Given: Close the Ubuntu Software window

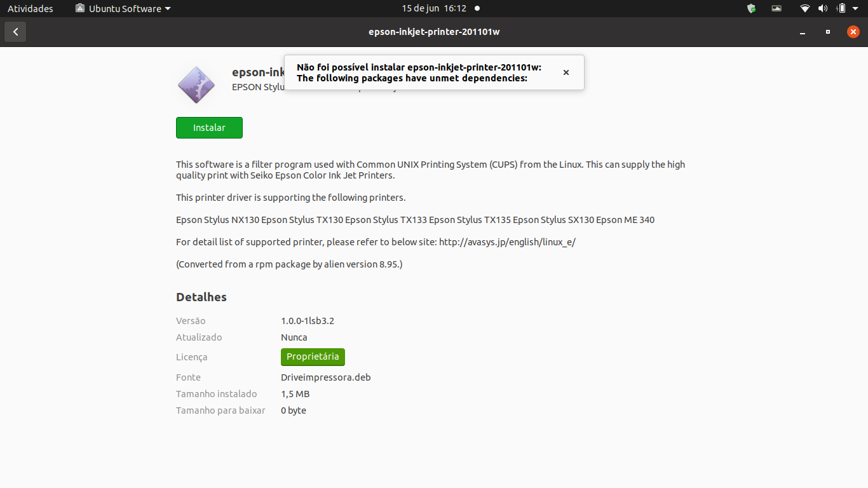Looking at the screenshot, I should pos(853,32).
